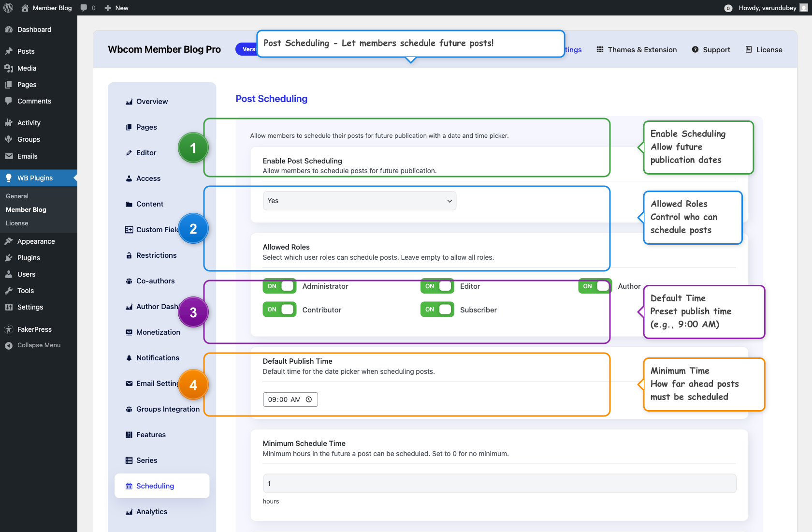Open the Access settings tab

162,178
